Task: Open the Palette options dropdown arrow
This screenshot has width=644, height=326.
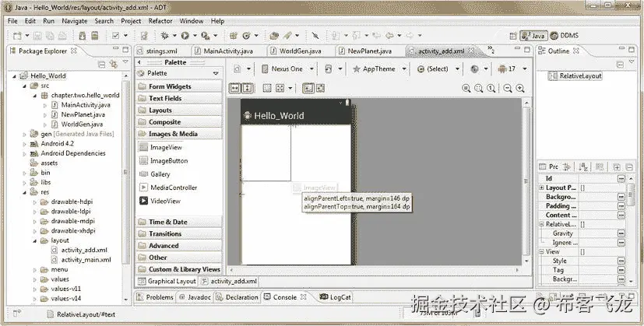Action: (x=216, y=73)
